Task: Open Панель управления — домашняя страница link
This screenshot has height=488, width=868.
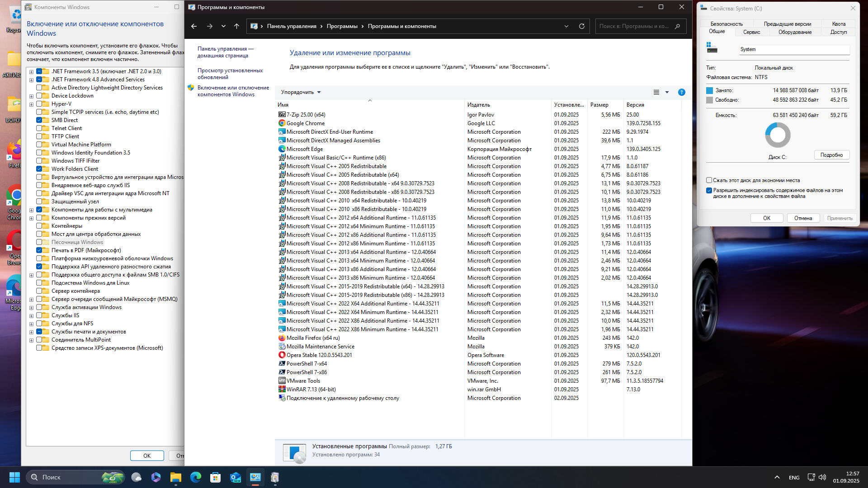Action: pos(225,52)
